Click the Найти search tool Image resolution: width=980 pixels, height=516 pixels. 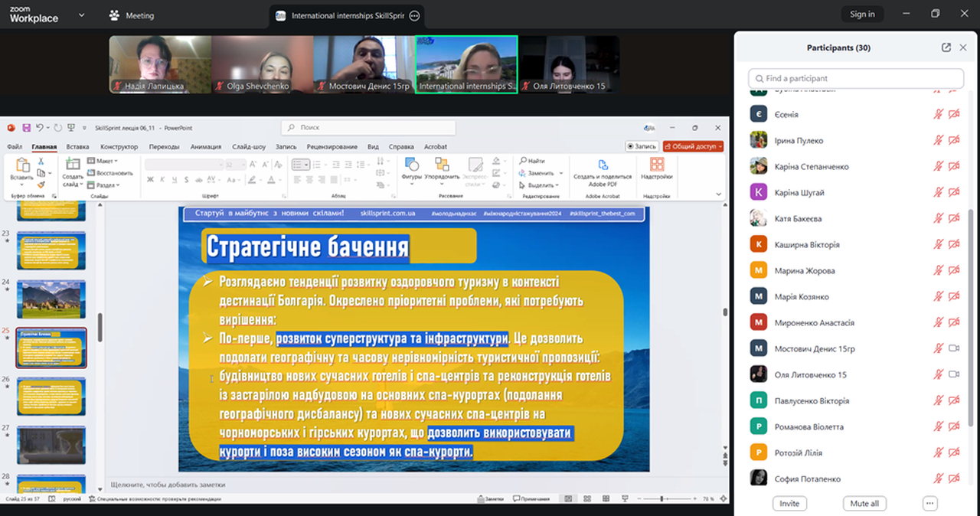click(x=532, y=161)
